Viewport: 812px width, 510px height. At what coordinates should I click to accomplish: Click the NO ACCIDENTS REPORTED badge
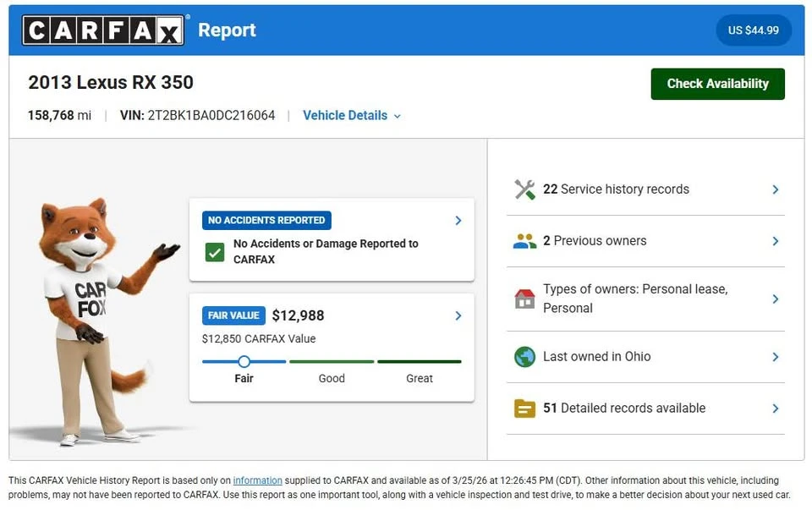(266, 221)
